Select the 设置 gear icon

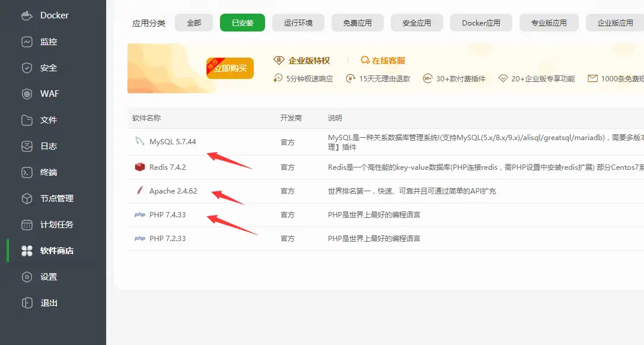27,277
